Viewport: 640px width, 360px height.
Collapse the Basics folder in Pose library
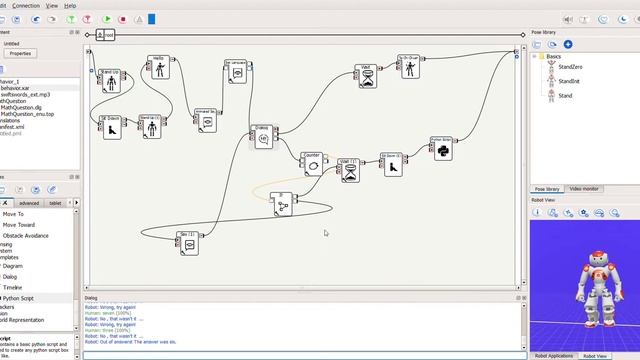point(534,56)
